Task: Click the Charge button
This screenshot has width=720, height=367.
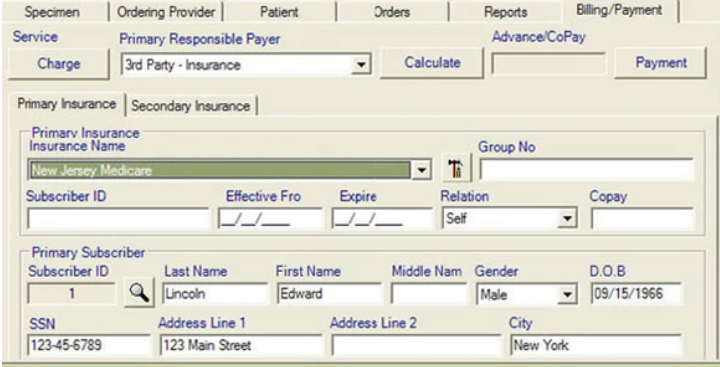Action: click(59, 64)
